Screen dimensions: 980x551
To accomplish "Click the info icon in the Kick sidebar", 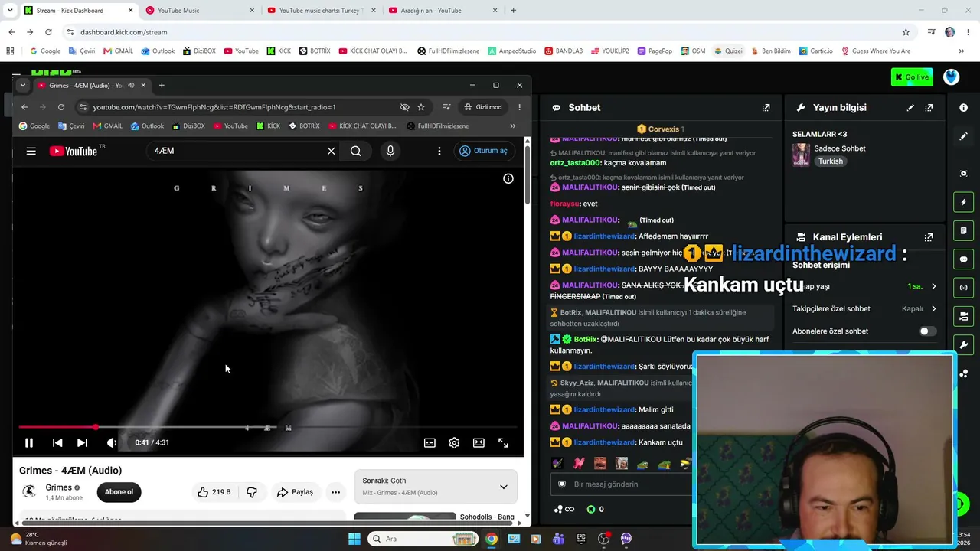I will pos(963,108).
